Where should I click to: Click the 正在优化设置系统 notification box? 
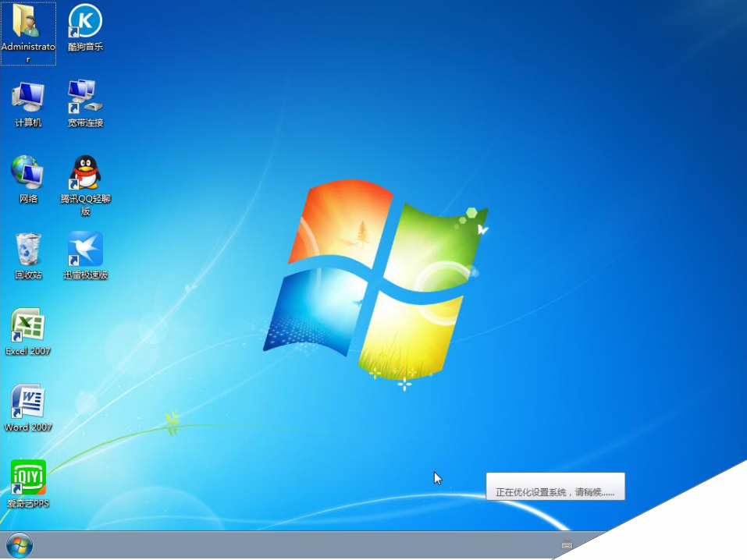(x=556, y=487)
